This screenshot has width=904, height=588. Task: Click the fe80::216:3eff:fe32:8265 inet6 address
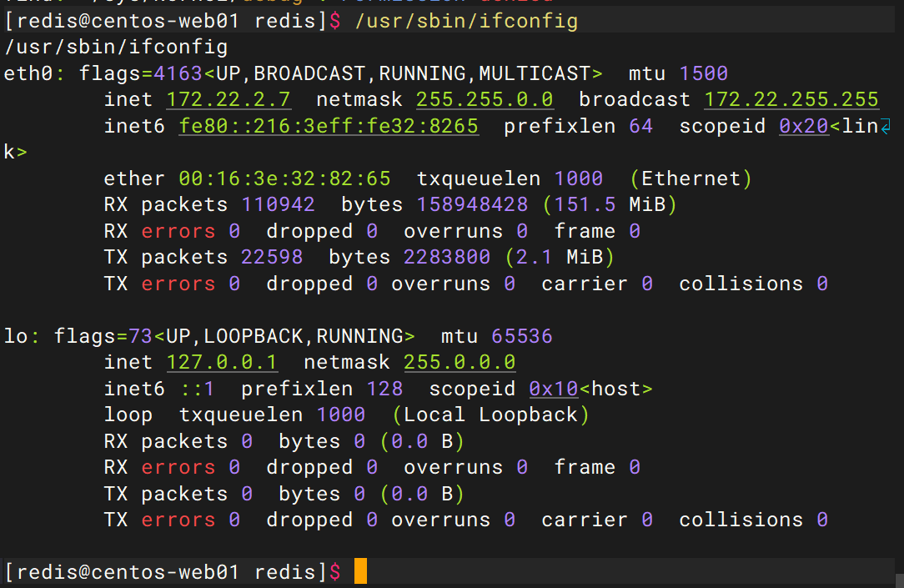pyautogui.click(x=329, y=126)
